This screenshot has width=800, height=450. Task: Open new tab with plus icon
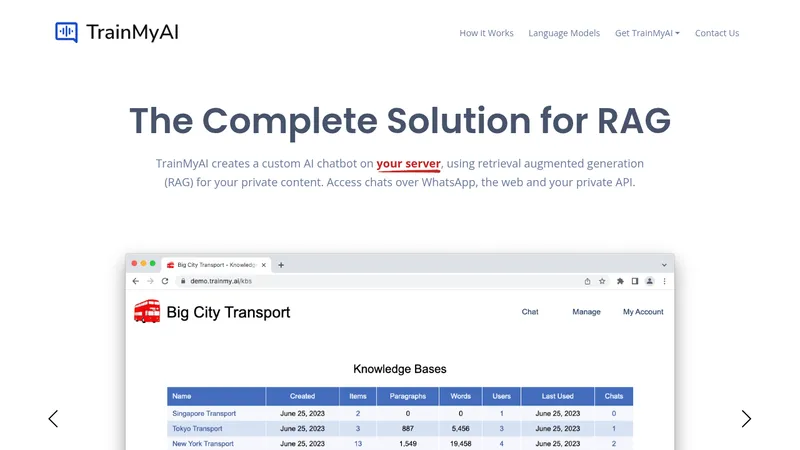tap(281, 265)
